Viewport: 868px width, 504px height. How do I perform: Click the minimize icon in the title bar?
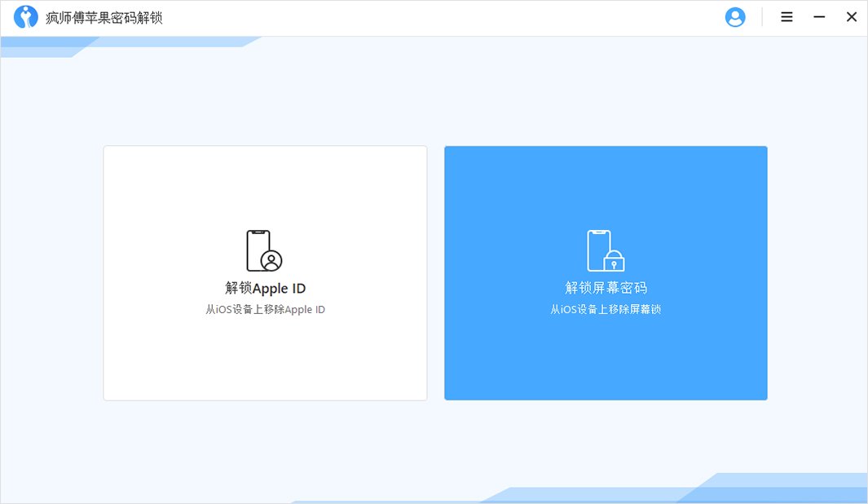click(x=819, y=16)
